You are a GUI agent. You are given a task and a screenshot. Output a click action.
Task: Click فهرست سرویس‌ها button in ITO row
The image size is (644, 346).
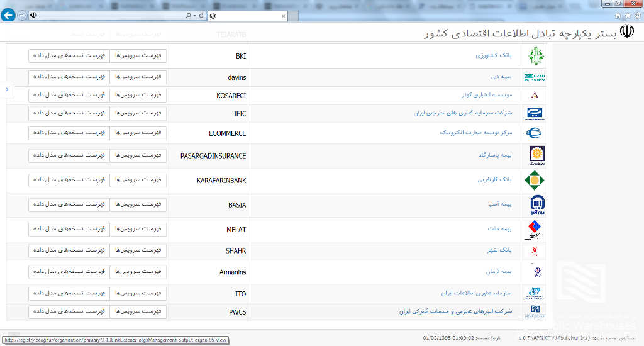tap(138, 293)
